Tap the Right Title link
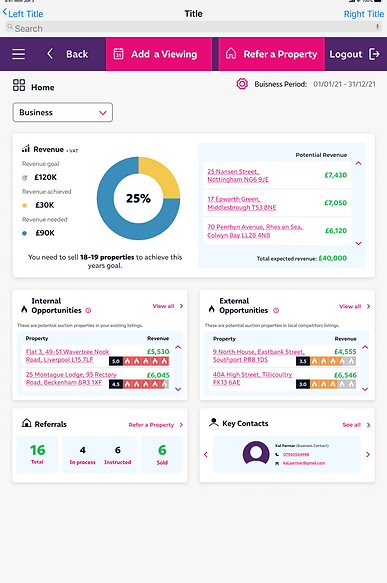Image resolution: width=387 pixels, height=583 pixels. (364, 14)
